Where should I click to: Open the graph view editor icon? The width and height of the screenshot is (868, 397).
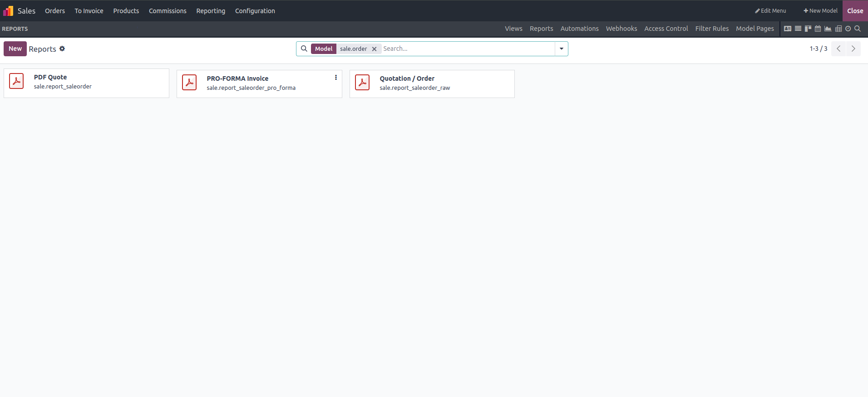pos(828,29)
